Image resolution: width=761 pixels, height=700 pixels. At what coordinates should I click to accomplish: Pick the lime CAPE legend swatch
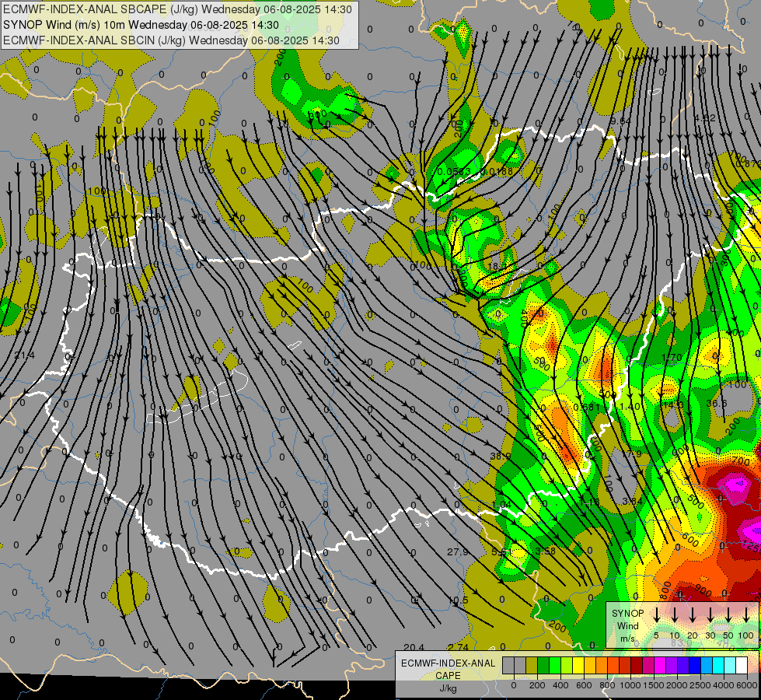click(x=567, y=665)
